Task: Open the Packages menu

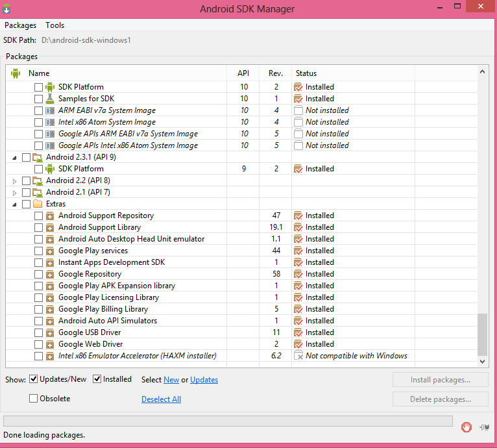Action: point(20,25)
